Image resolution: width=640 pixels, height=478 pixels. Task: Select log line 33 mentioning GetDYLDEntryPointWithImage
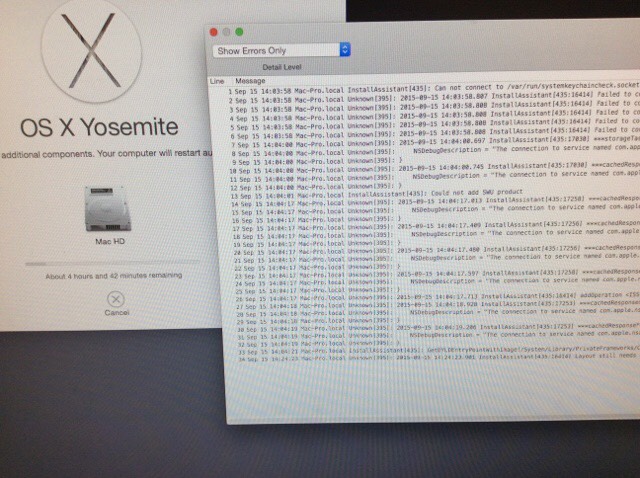click(438, 350)
